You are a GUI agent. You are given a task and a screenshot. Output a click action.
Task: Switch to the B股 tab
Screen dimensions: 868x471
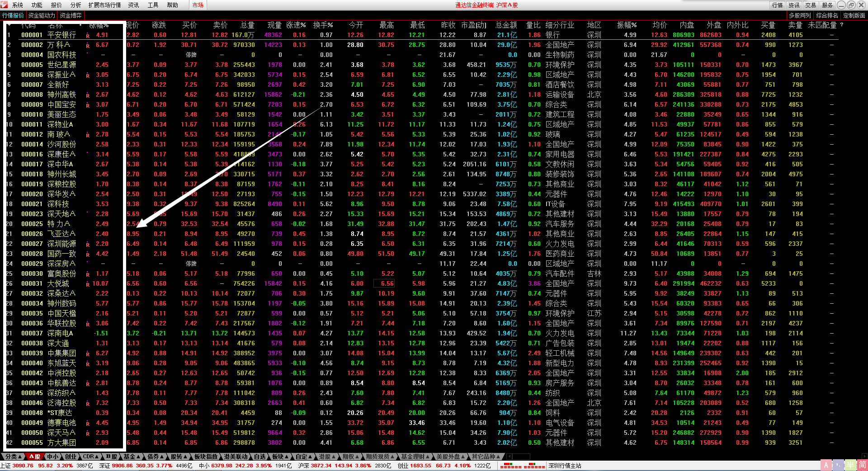tap(112, 457)
